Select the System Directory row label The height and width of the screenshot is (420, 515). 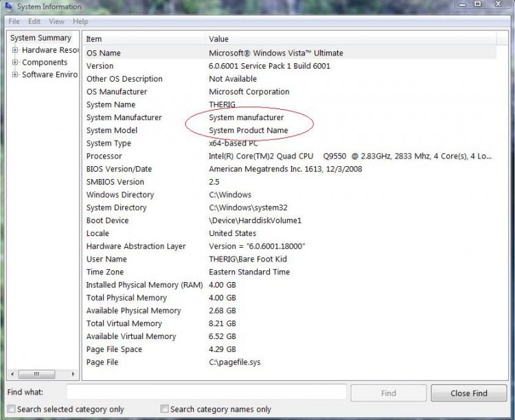pos(116,208)
